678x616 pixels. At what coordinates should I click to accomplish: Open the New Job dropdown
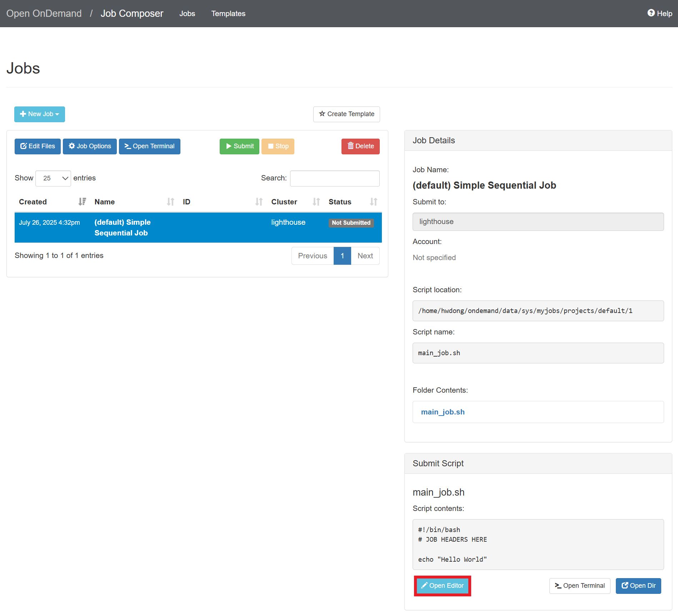[39, 114]
